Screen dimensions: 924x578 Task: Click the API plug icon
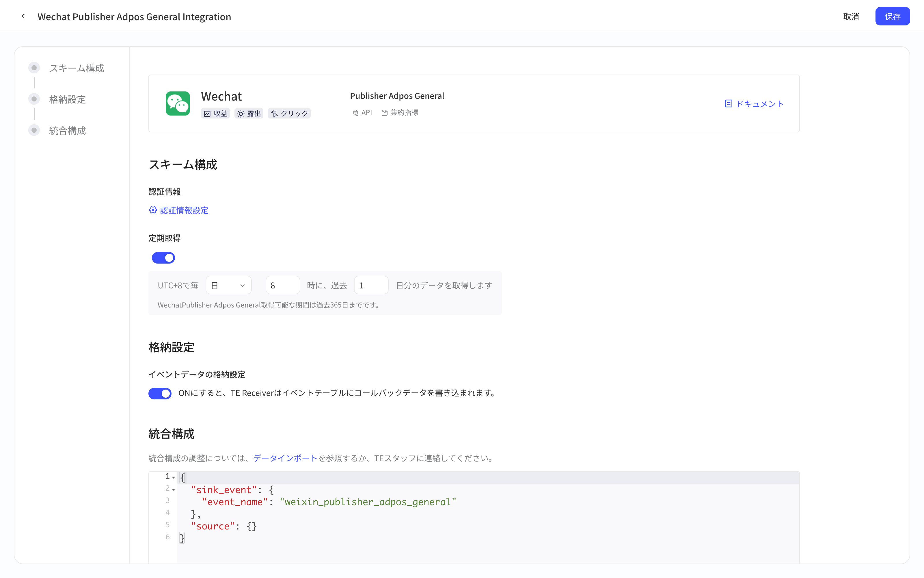(355, 112)
